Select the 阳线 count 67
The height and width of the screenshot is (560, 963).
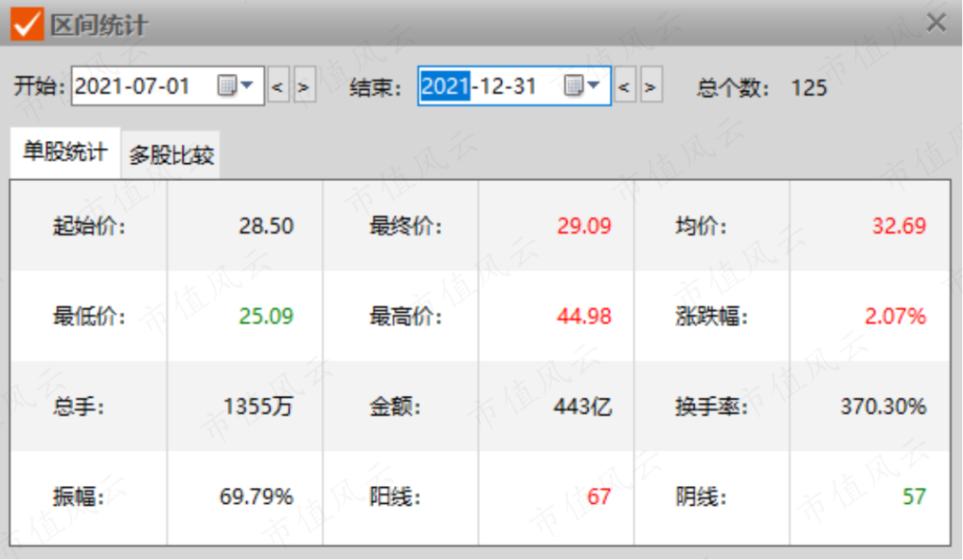599,496
